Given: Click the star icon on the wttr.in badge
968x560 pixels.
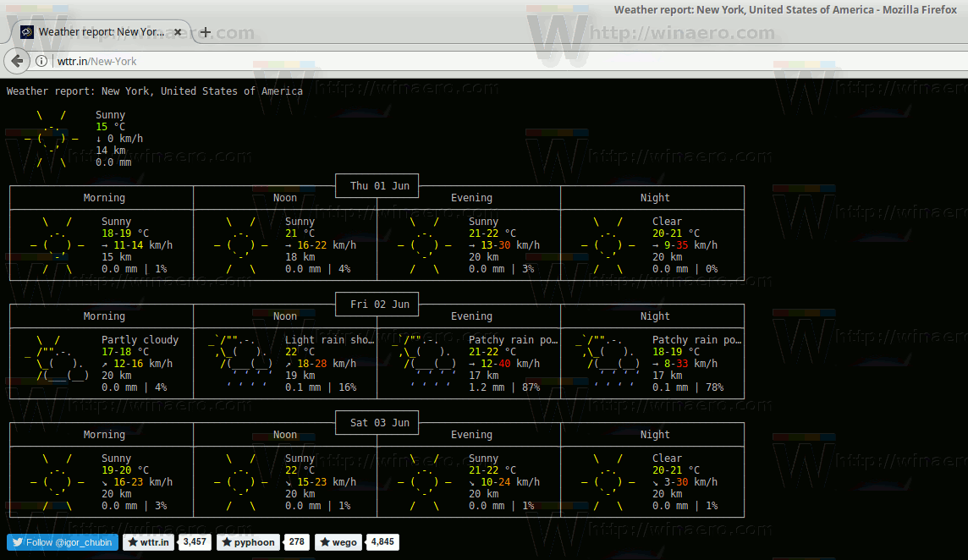Looking at the screenshot, I should pos(134,542).
